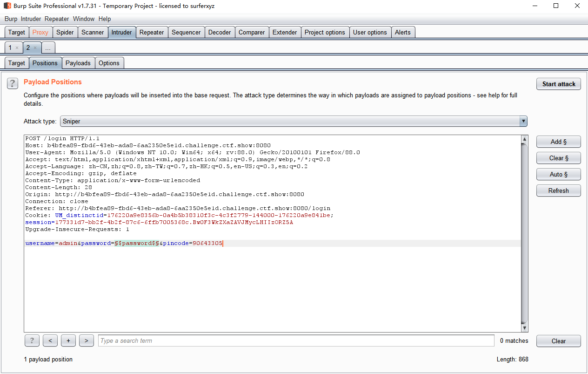The image size is (588, 374).
Task: Open the Window menu
Action: click(x=84, y=19)
